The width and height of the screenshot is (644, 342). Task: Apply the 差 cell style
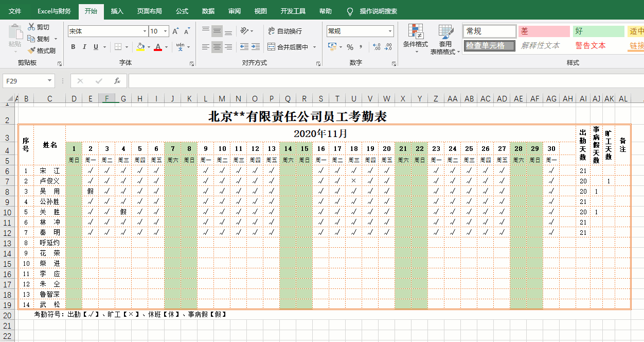544,31
